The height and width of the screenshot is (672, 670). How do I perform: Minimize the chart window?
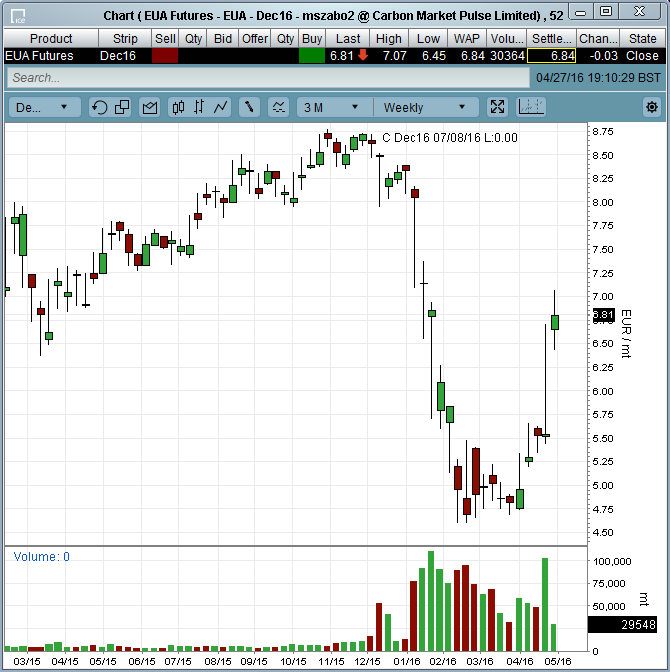tap(580, 12)
